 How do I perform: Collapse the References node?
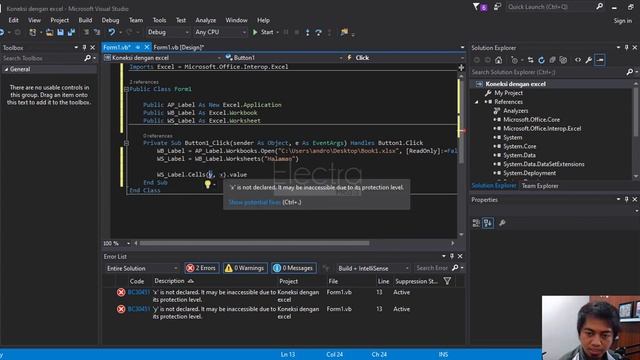(x=476, y=102)
